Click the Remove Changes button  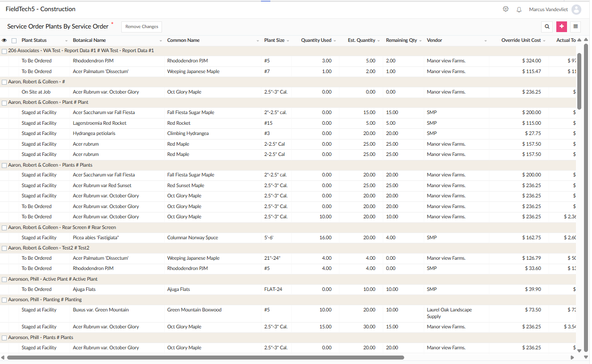click(141, 27)
